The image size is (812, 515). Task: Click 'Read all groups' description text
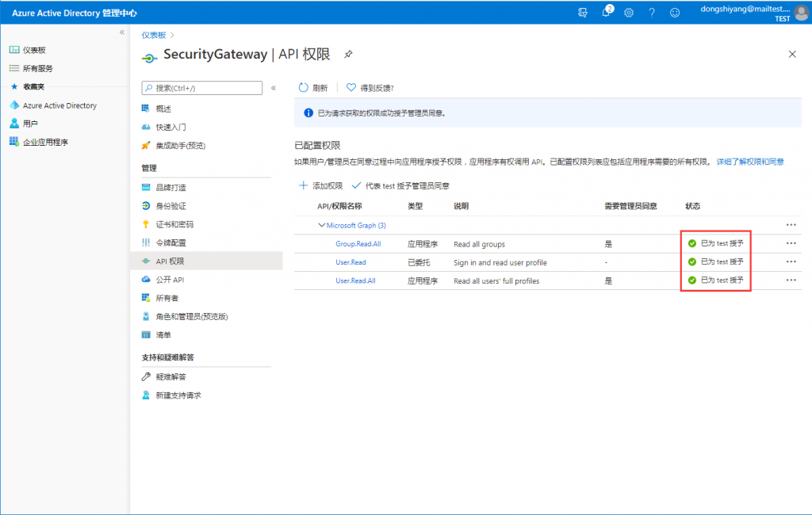479,244
